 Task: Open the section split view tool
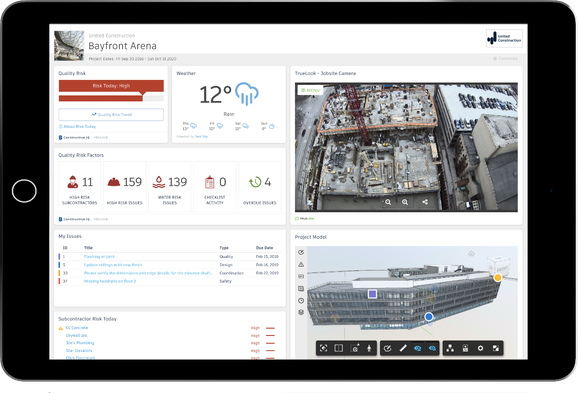coord(338,348)
